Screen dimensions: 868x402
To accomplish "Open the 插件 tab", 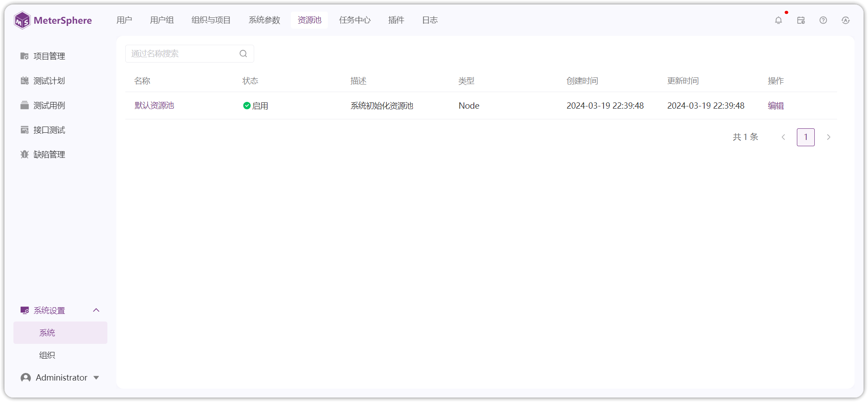I will tap(396, 20).
